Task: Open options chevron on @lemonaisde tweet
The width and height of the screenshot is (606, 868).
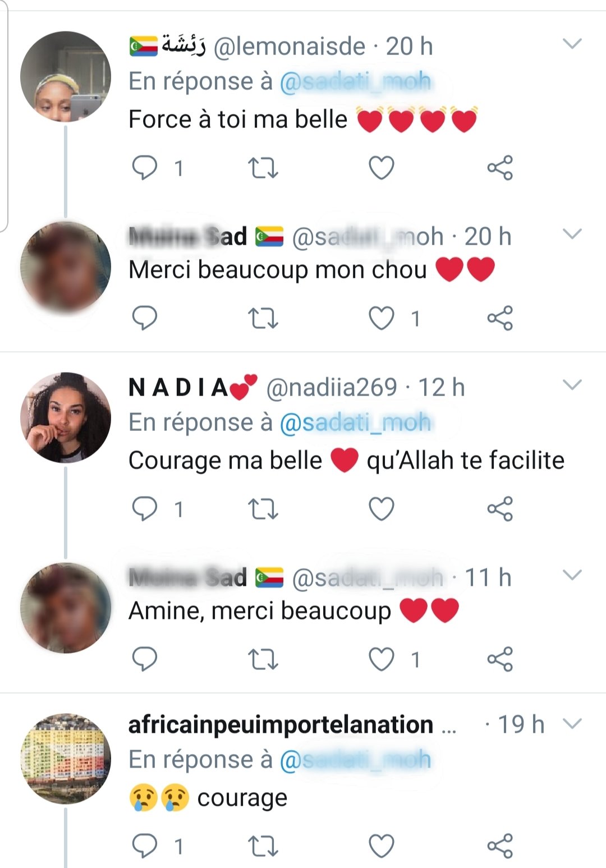Action: click(572, 44)
